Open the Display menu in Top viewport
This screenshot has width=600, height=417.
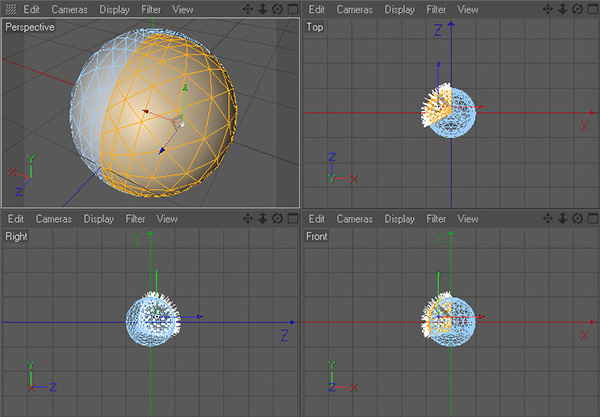[x=399, y=10]
